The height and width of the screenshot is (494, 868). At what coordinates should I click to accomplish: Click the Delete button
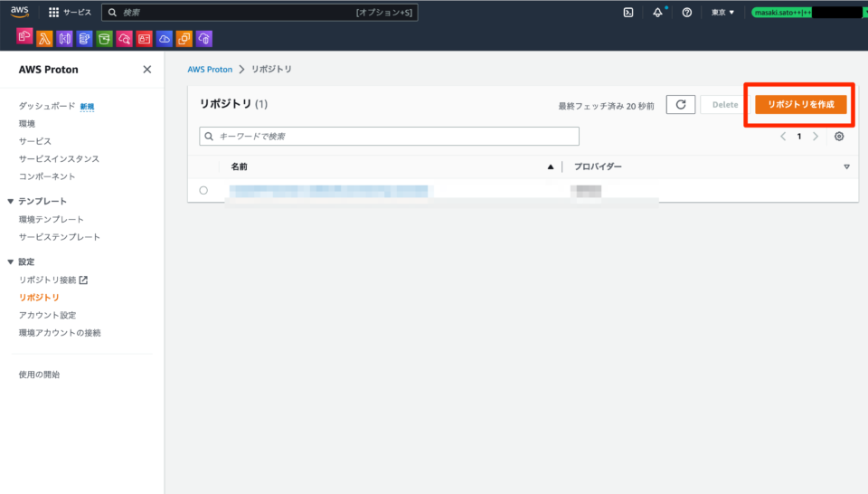coord(724,104)
